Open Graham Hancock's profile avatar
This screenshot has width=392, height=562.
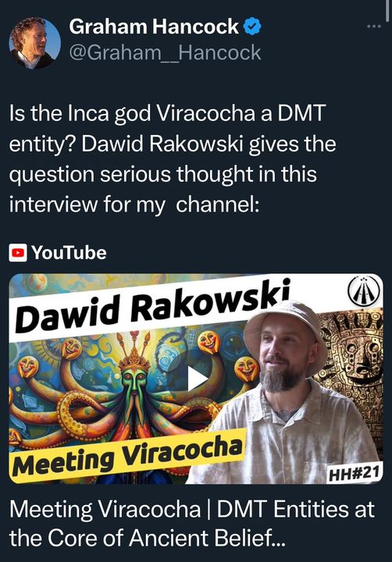coord(35,43)
